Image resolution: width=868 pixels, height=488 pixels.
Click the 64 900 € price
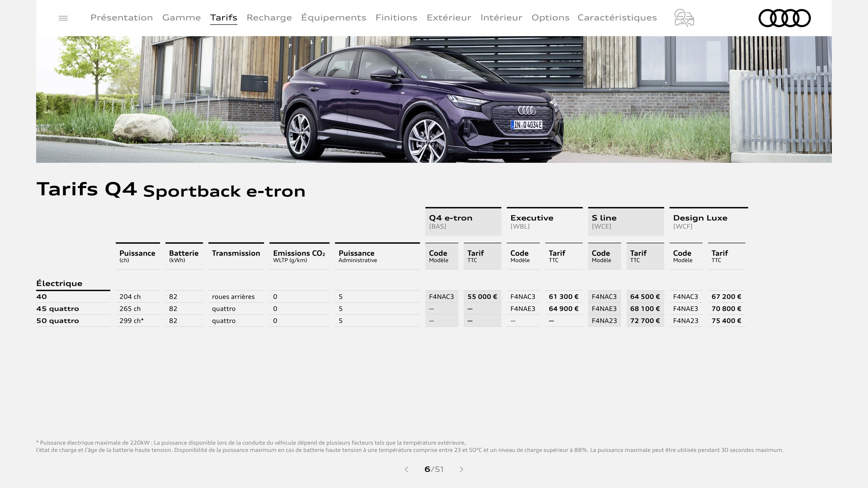[564, 309]
